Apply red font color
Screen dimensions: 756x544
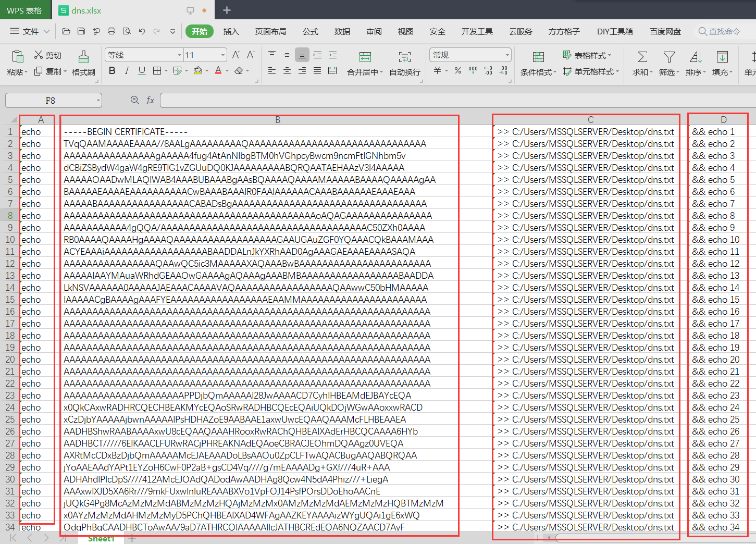[x=218, y=70]
